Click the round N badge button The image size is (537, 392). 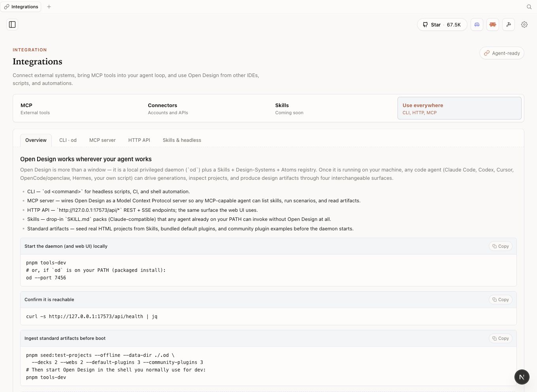click(x=522, y=377)
